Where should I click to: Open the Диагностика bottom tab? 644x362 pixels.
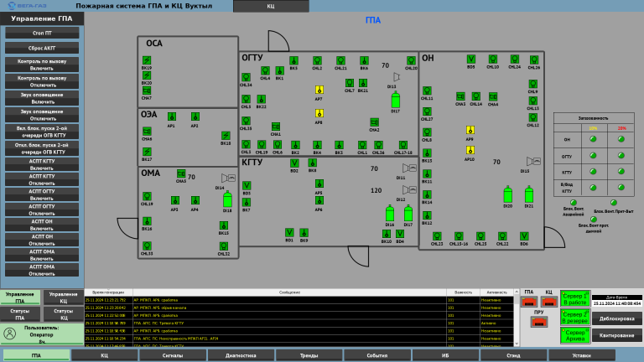pyautogui.click(x=241, y=355)
